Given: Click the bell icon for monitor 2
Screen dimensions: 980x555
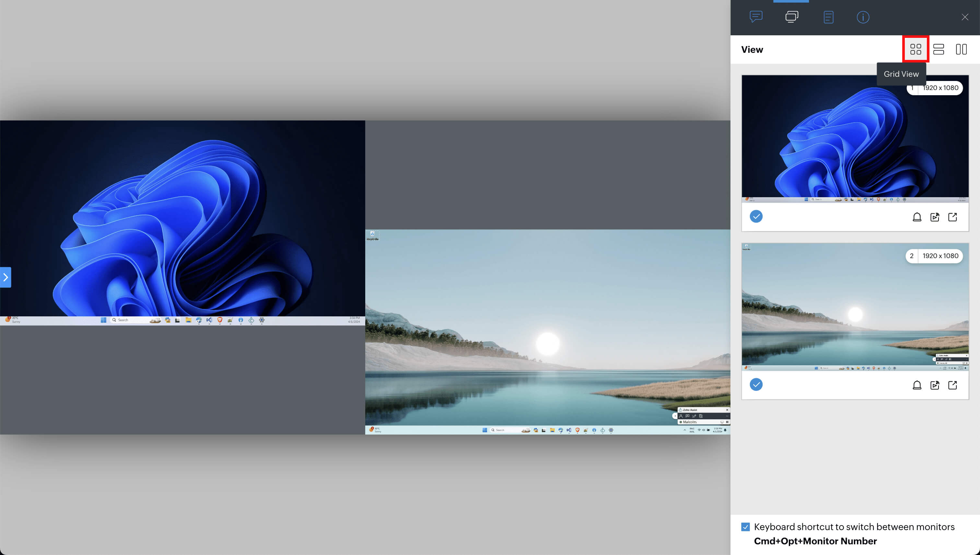Looking at the screenshot, I should (x=917, y=385).
